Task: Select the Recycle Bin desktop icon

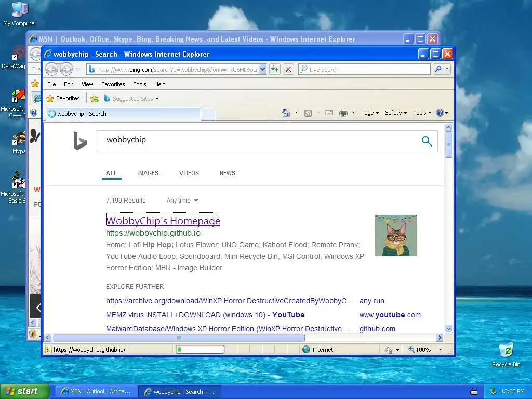Action: (x=506, y=354)
